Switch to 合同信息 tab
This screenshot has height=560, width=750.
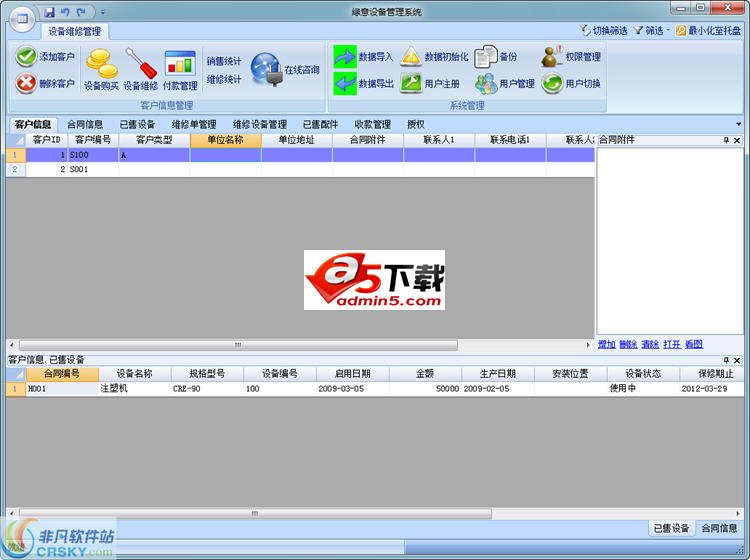point(85,124)
